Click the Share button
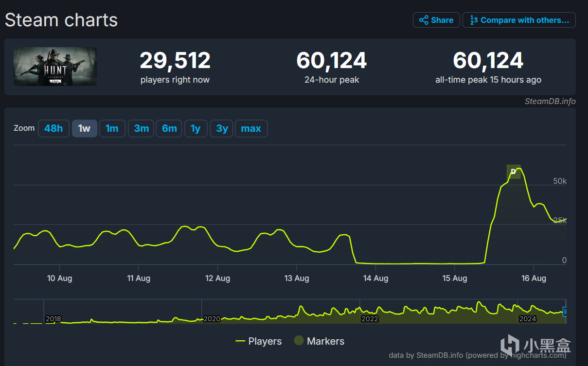Screen dimensions: 588x366 [436, 20]
